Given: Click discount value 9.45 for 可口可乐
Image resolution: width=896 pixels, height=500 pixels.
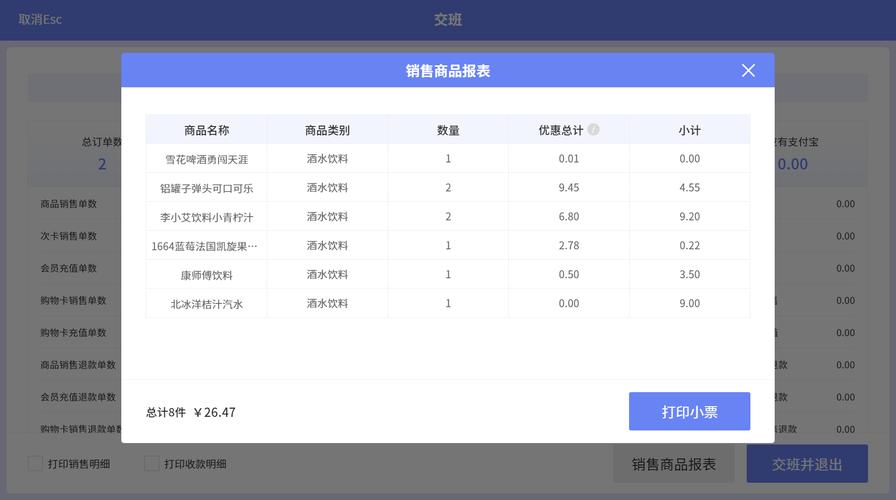Looking at the screenshot, I should coord(569,187).
